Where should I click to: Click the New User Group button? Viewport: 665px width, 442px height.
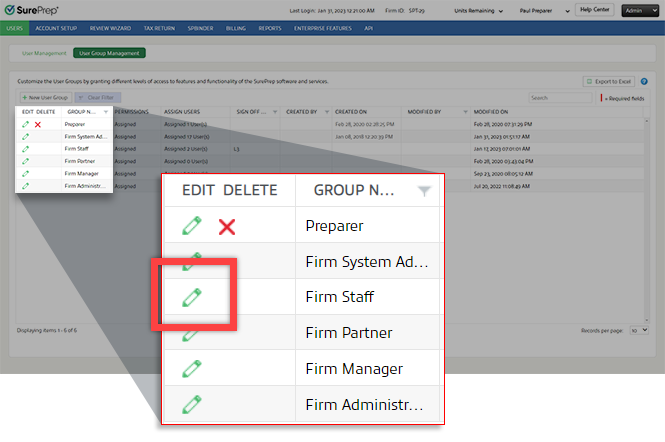point(45,98)
